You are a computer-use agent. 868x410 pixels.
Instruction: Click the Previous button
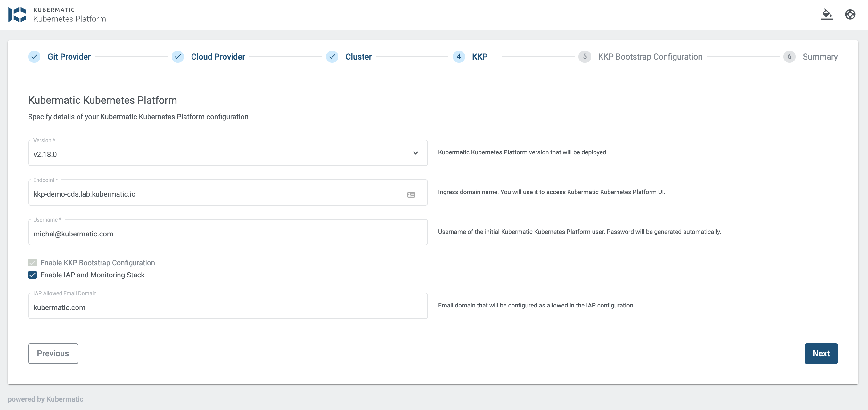coord(53,353)
